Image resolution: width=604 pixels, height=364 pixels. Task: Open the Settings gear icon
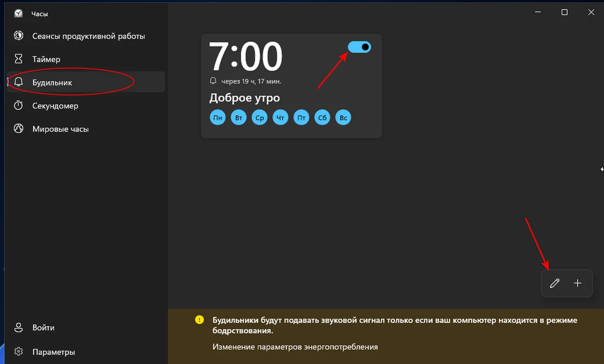pyautogui.click(x=19, y=351)
